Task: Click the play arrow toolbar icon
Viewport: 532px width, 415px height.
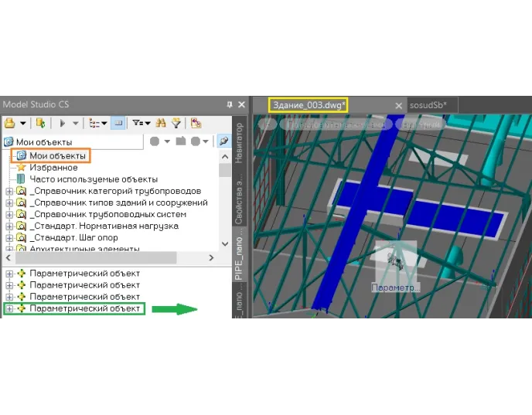Action: [x=60, y=123]
